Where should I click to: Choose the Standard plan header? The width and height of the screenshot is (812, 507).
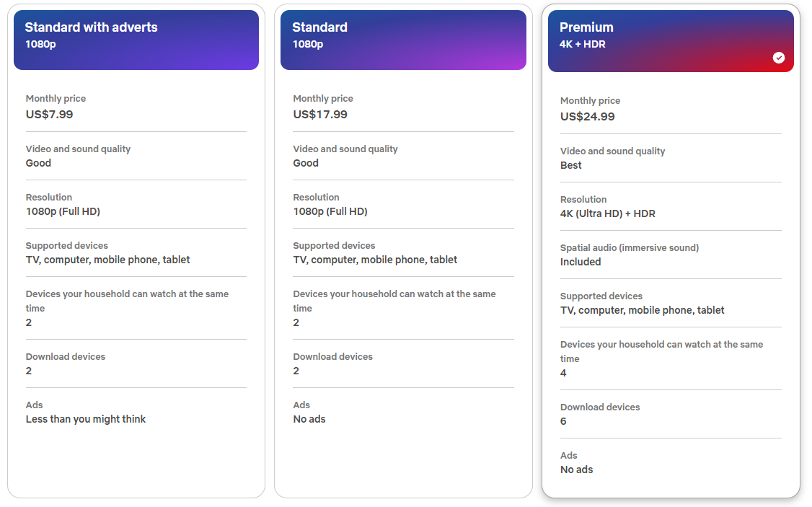403,40
